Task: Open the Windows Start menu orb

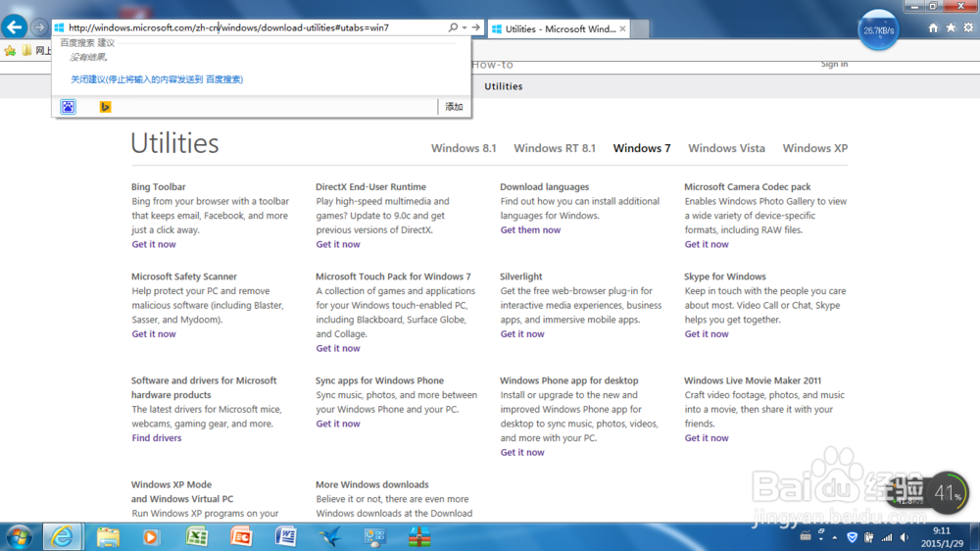Action: (x=19, y=537)
